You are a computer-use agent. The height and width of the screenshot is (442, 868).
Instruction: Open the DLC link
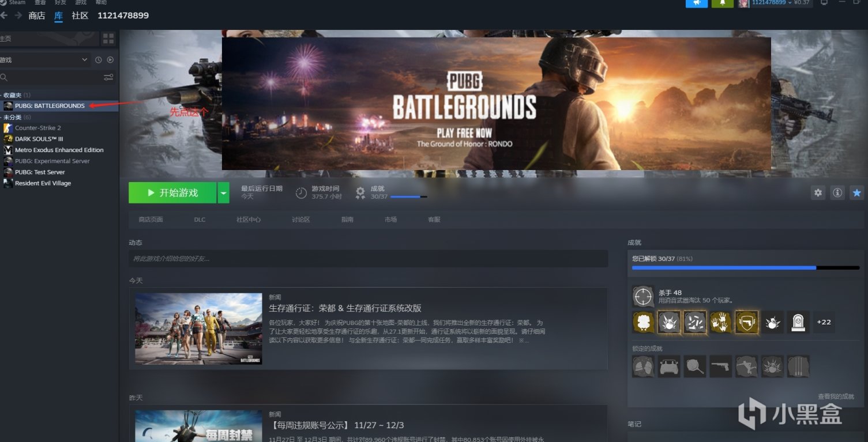(x=200, y=220)
